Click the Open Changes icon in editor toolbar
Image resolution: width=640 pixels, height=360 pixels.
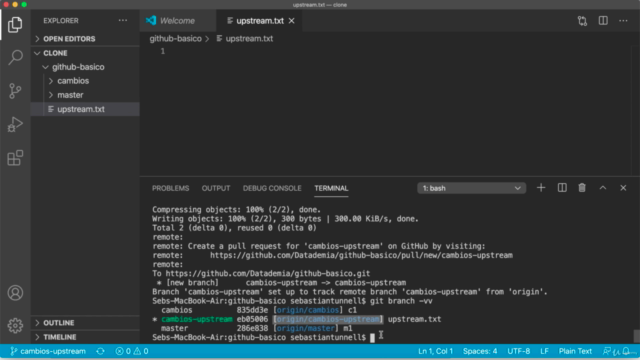coord(582,20)
